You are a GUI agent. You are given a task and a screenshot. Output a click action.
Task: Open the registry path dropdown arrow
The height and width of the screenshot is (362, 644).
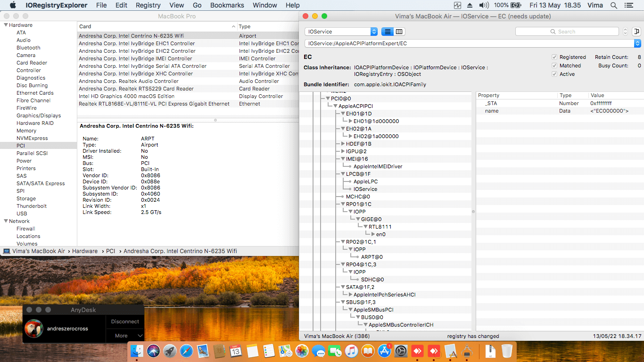[x=637, y=43]
